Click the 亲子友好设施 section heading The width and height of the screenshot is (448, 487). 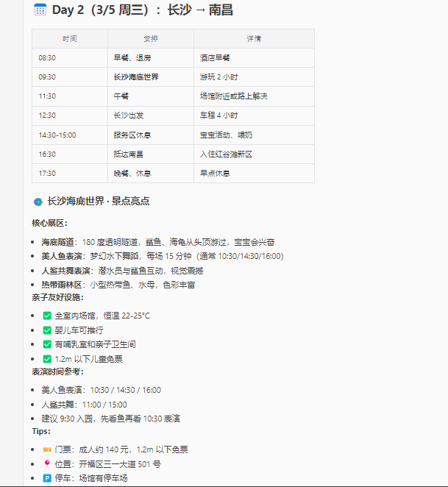click(57, 297)
